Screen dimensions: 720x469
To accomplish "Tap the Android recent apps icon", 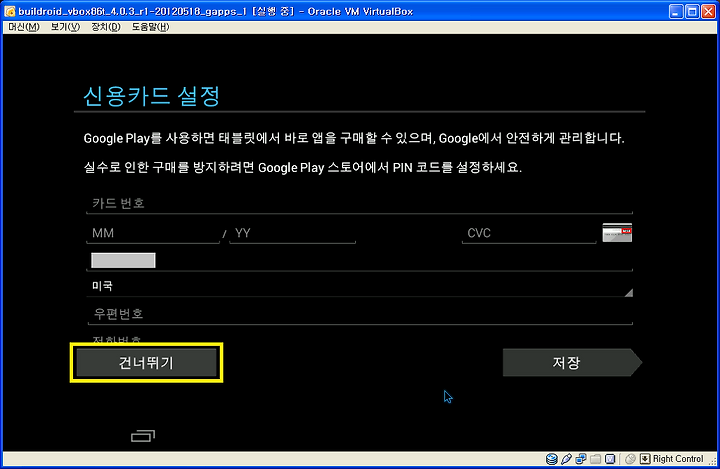I will pyautogui.click(x=143, y=436).
